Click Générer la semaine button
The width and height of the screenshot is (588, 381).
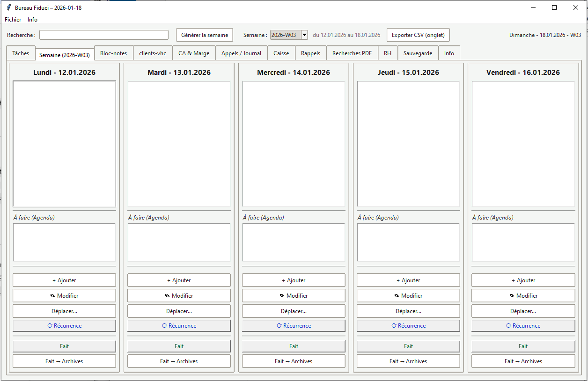click(x=205, y=35)
